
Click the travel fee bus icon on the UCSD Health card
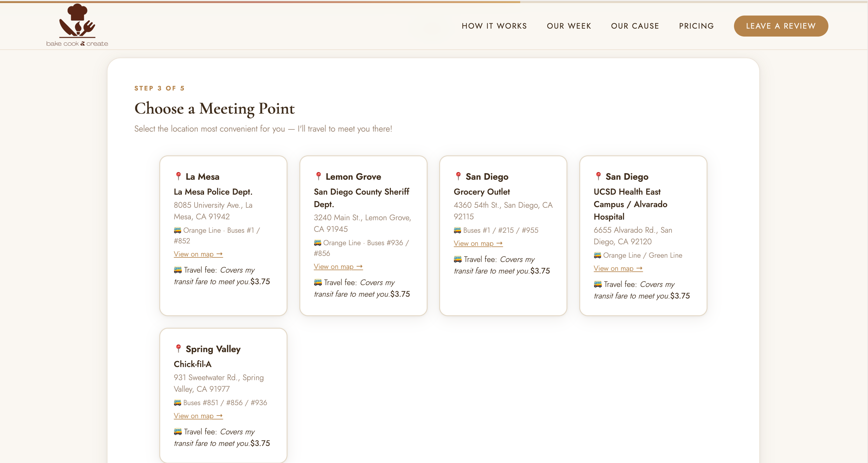(598, 285)
